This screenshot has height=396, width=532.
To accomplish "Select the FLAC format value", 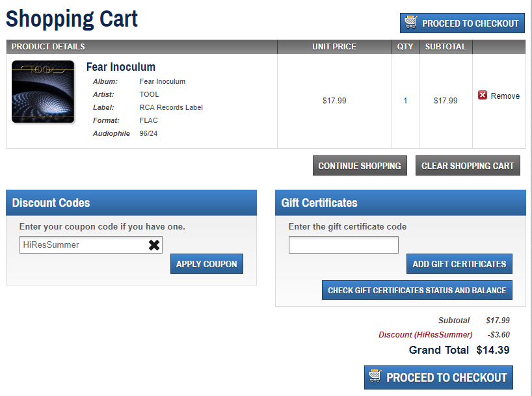I will click(x=148, y=120).
